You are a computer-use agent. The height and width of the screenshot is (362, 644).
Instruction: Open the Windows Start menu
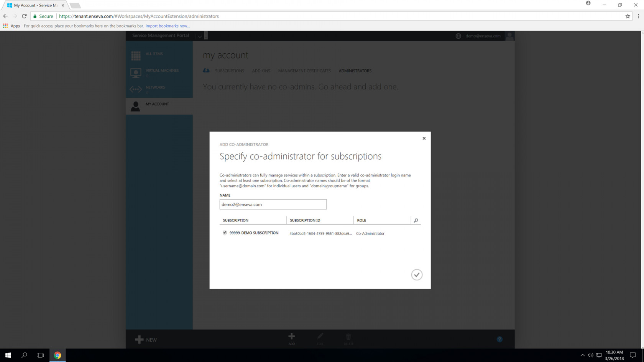point(8,355)
